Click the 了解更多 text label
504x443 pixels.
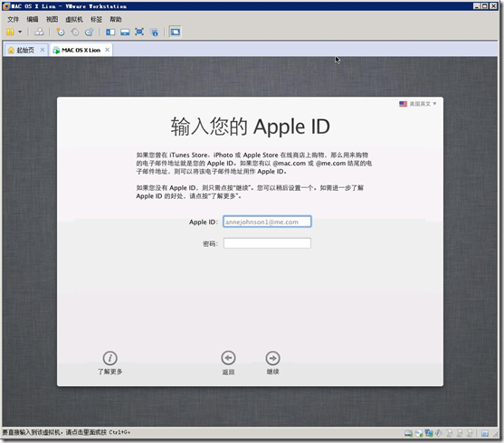click(x=109, y=372)
